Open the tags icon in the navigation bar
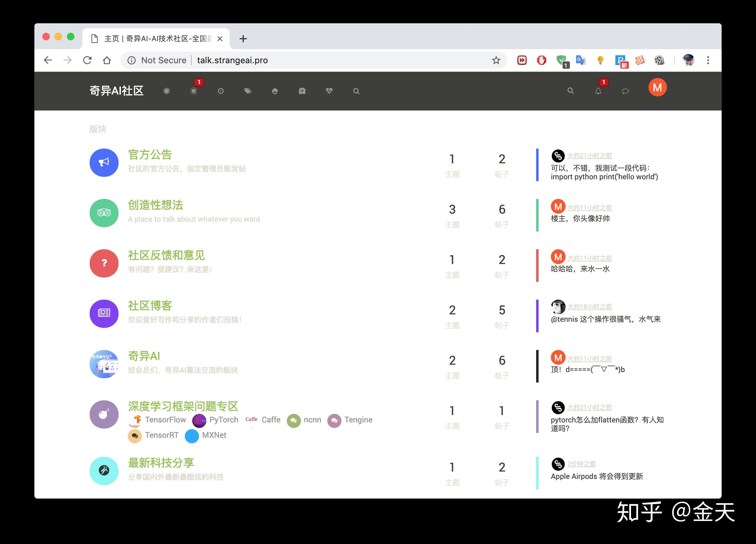The height and width of the screenshot is (544, 756). coord(248,91)
